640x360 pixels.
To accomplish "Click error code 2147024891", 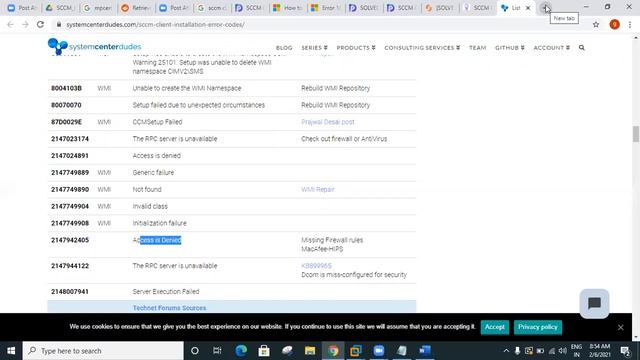I will pyautogui.click(x=70, y=156).
